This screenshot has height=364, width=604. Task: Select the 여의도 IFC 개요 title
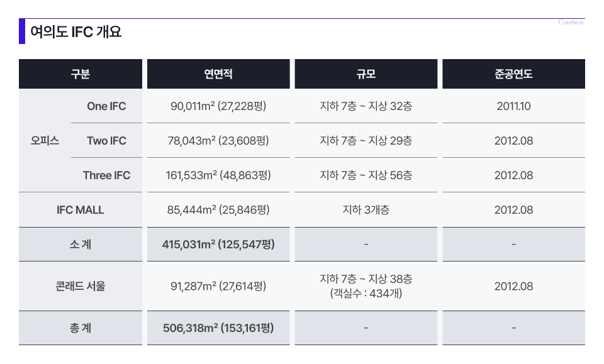coord(75,32)
